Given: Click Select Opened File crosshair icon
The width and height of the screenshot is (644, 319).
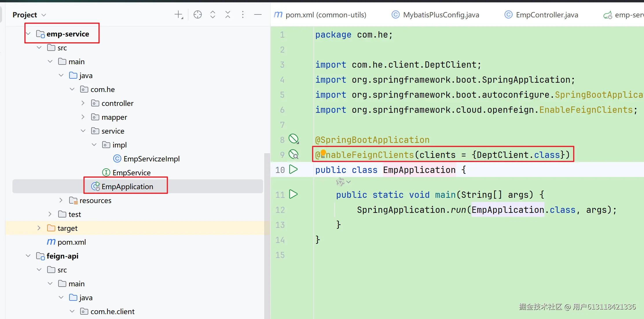Looking at the screenshot, I should (198, 15).
